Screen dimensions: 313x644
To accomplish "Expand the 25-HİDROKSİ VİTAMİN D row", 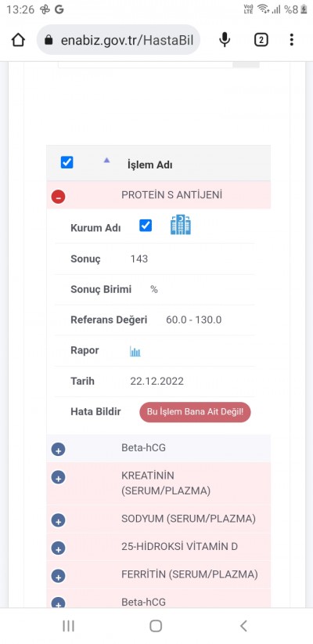I will pos(58,548).
